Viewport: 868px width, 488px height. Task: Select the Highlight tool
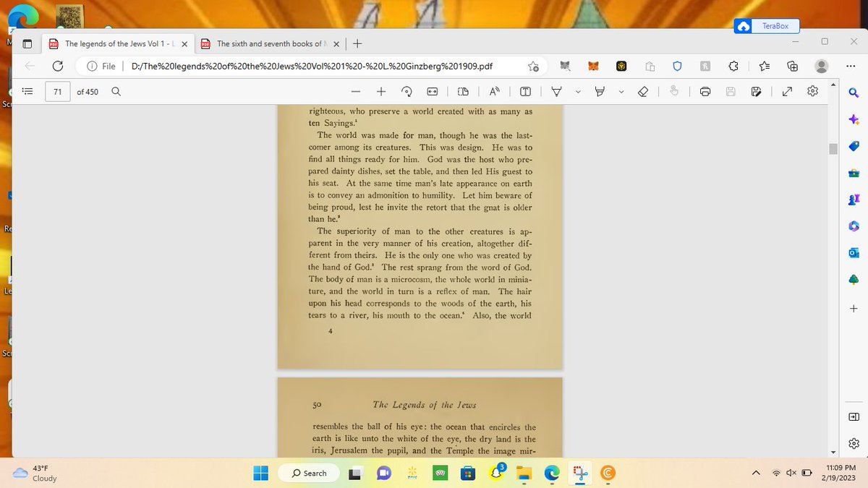coord(599,92)
